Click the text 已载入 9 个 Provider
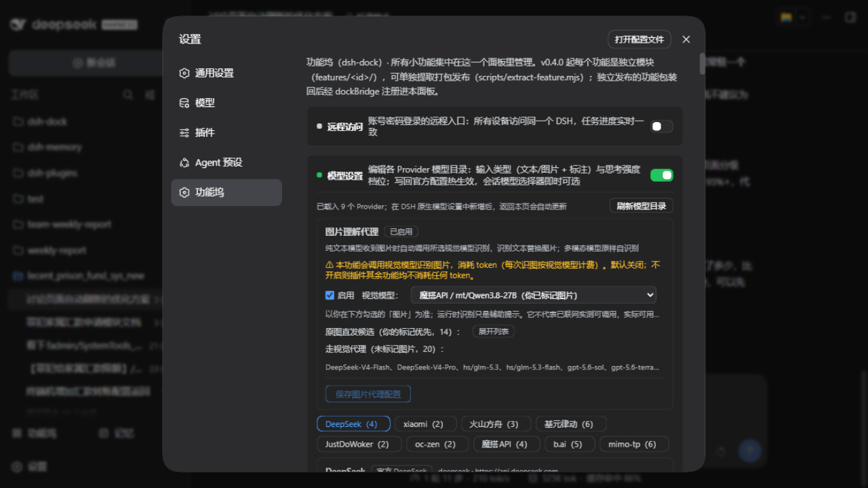Image resolution: width=868 pixels, height=488 pixels. tap(352, 207)
